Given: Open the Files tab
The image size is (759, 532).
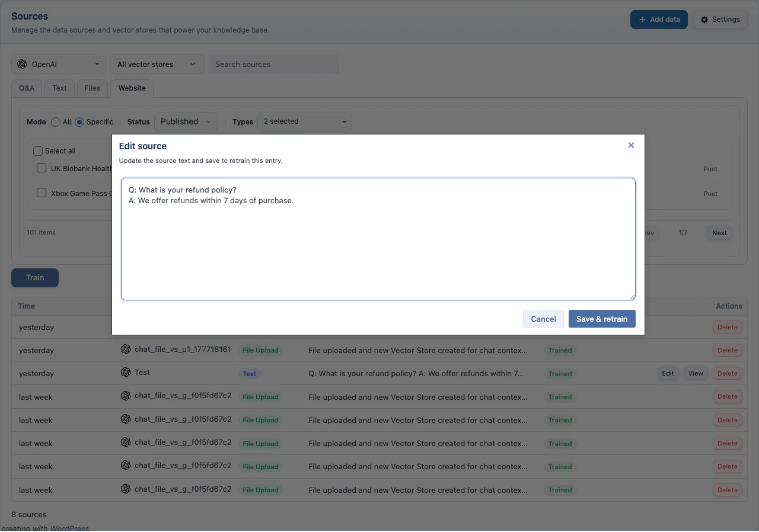Looking at the screenshot, I should pos(92,88).
